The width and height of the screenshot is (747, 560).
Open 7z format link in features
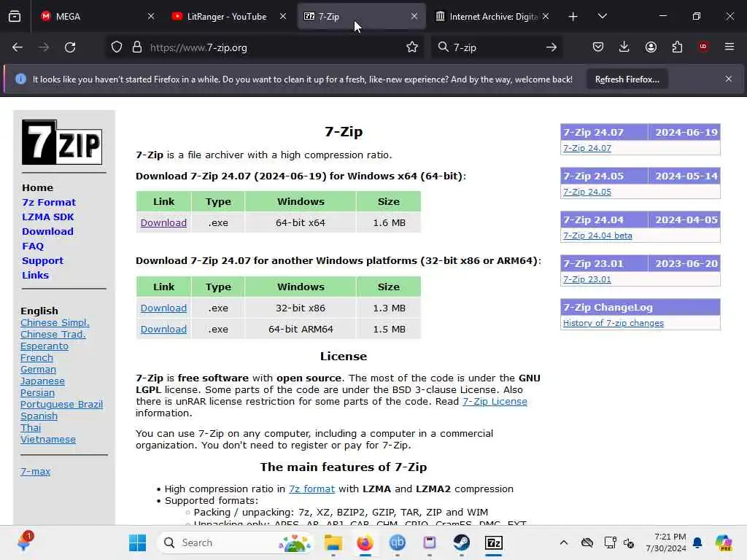click(x=311, y=489)
